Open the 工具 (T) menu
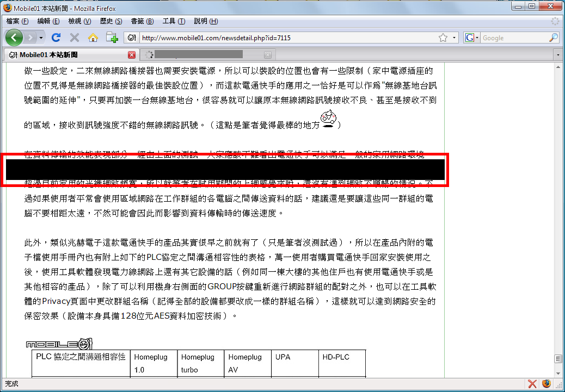 (x=174, y=21)
